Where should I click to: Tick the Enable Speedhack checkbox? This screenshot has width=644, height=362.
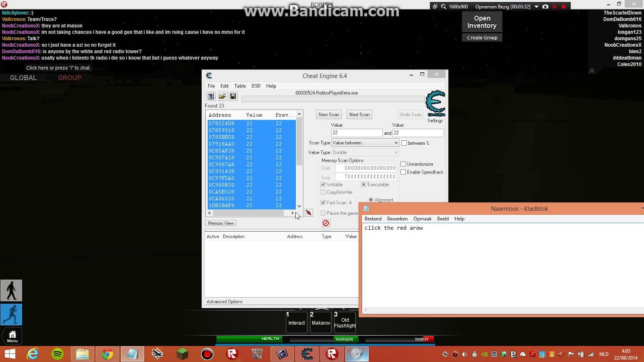tap(403, 172)
